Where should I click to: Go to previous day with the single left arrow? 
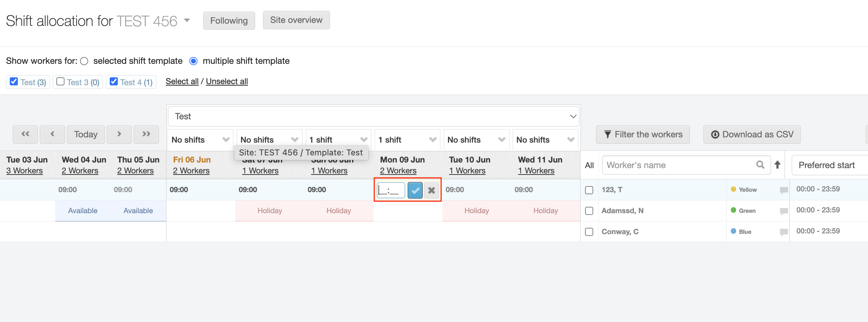tap(52, 134)
